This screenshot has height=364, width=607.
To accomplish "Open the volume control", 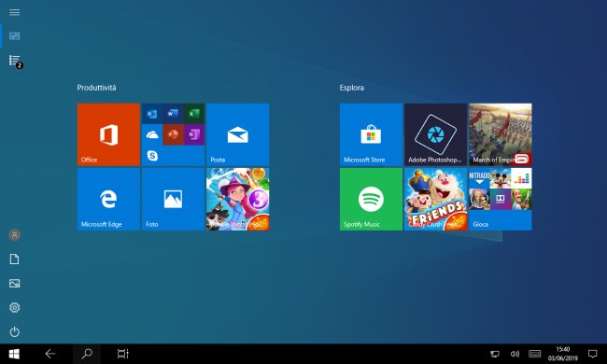I will click(x=515, y=354).
